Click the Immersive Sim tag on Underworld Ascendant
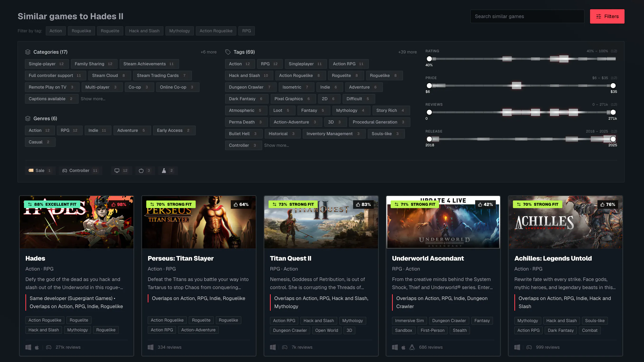644x362 pixels. click(x=409, y=321)
